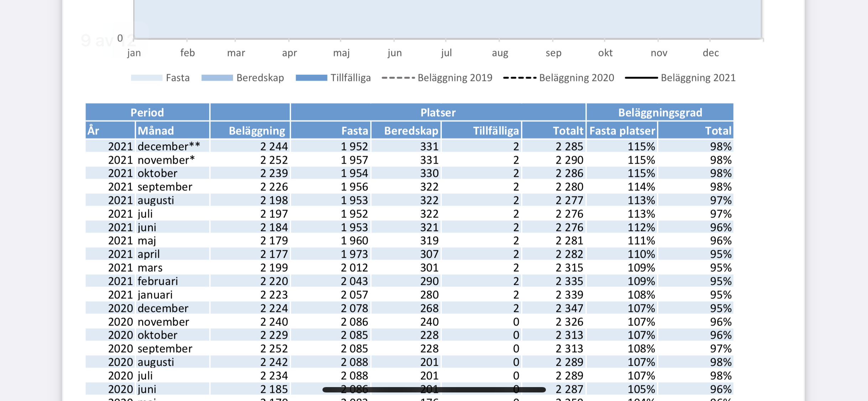Screen dimensions: 868x401
Task: Click the jun axis label on chart
Action: click(x=394, y=53)
